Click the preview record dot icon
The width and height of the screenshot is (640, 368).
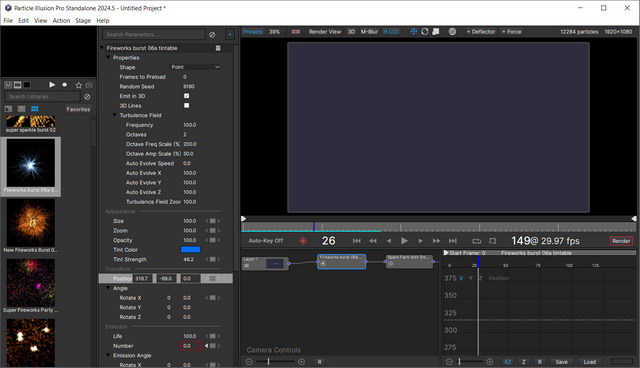[64, 84]
